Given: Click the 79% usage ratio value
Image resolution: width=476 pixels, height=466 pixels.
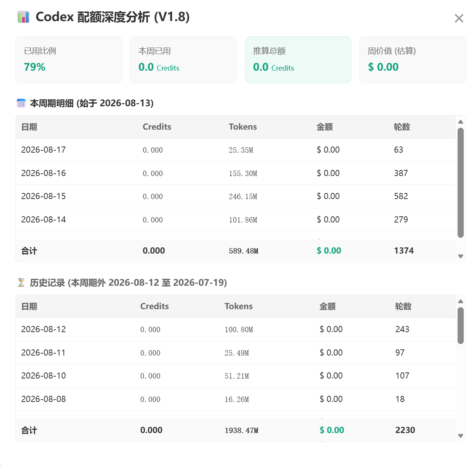Looking at the screenshot, I should 35,67.
